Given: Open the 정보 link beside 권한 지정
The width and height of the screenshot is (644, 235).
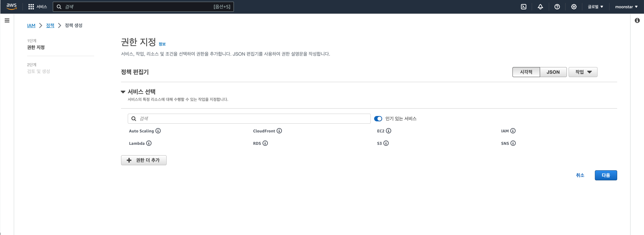Looking at the screenshot, I should click(x=162, y=44).
